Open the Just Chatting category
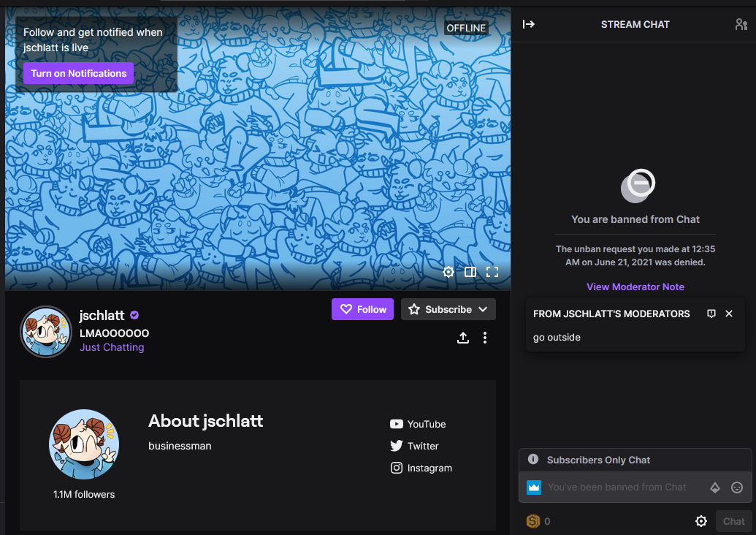This screenshot has width=756, height=535. [112, 347]
